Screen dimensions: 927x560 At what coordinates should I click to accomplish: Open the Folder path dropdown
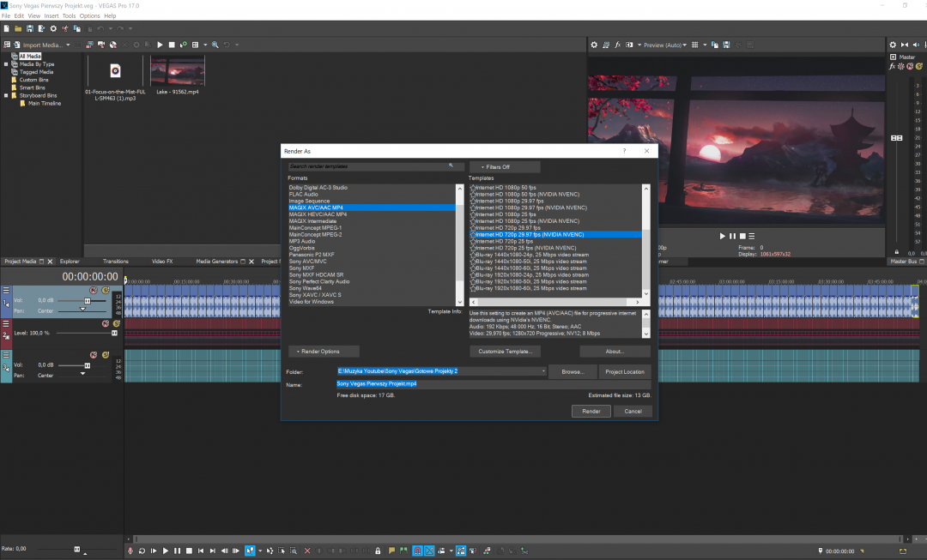click(x=544, y=371)
